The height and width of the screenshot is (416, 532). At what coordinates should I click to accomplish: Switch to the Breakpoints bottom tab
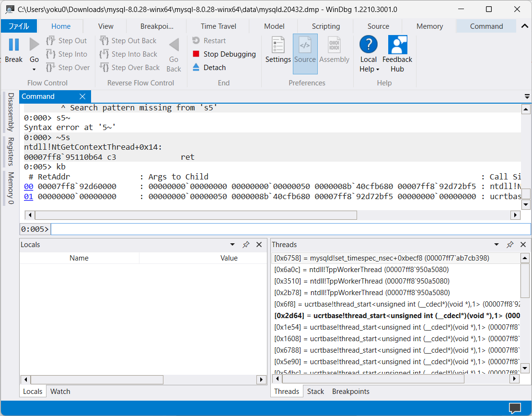point(350,392)
